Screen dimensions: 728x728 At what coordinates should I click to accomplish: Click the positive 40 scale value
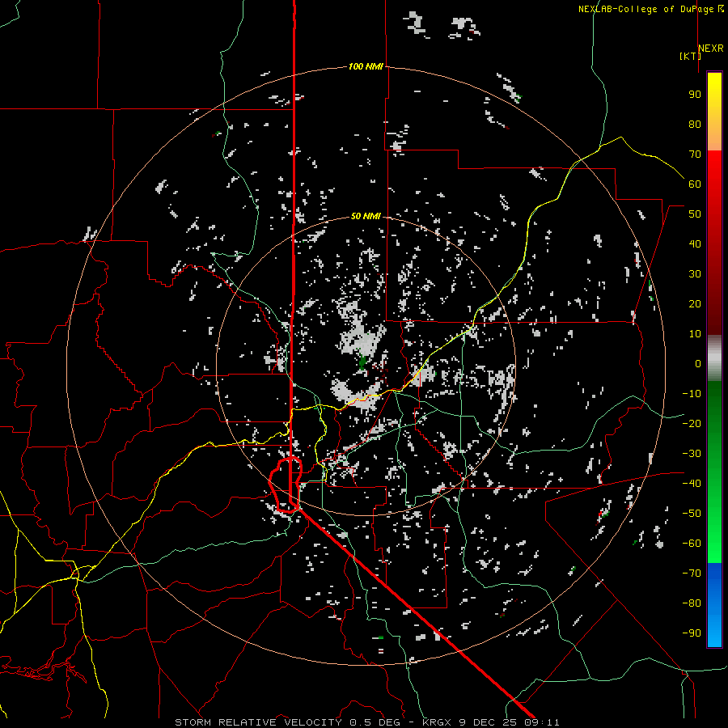click(695, 244)
